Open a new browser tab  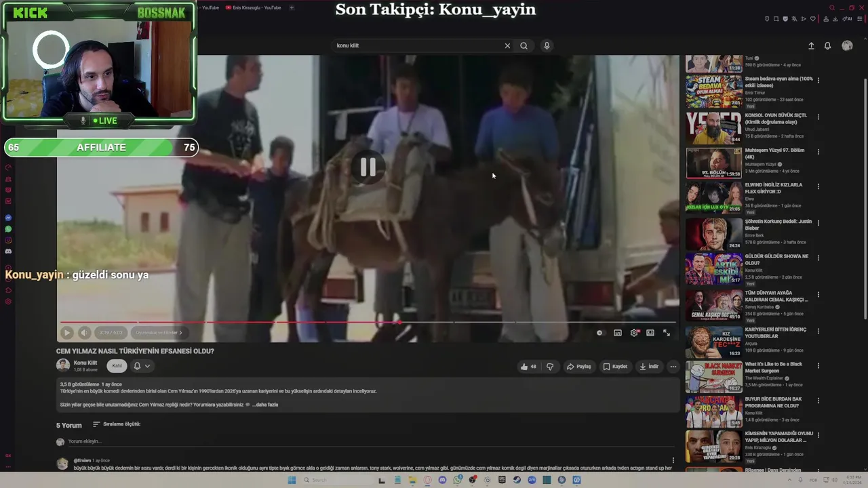pyautogui.click(x=292, y=7)
